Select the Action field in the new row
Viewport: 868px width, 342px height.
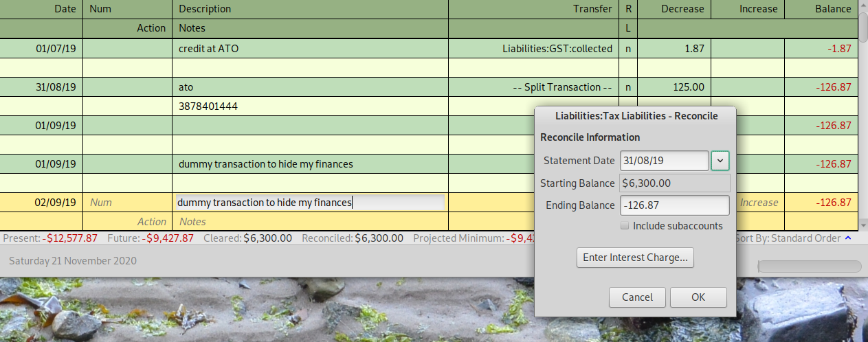coord(127,222)
